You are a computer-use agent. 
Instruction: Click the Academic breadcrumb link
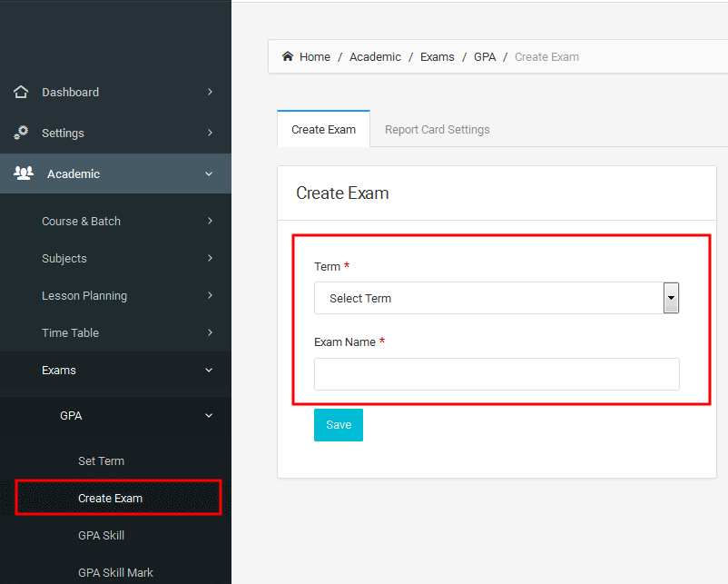tap(375, 56)
